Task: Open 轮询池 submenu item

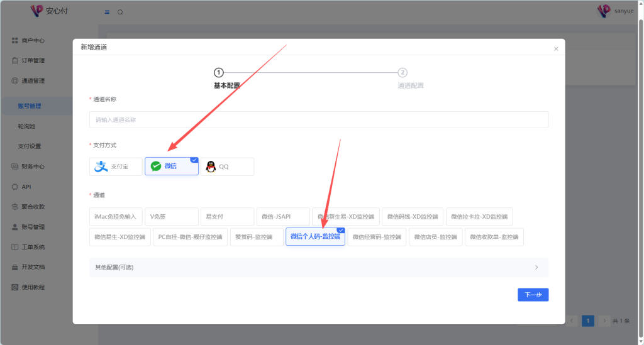Action: 26,126
